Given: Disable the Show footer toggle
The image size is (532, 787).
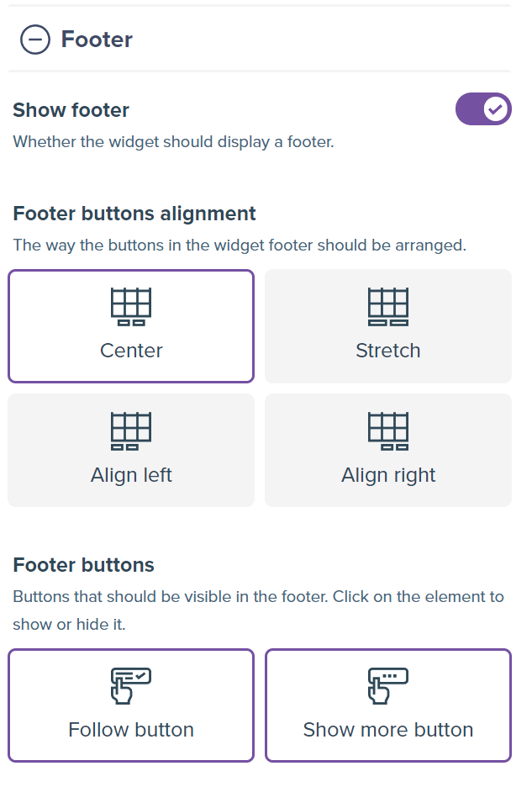Looking at the screenshot, I should (482, 109).
